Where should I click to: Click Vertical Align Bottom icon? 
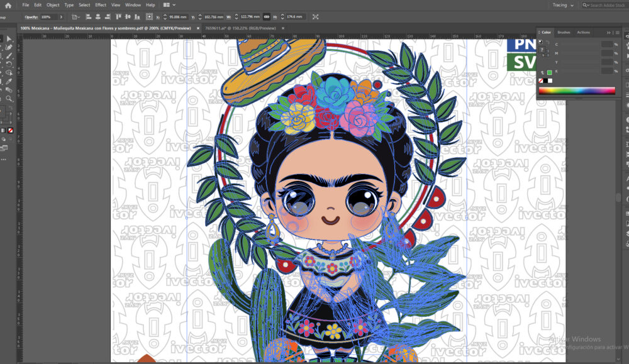pos(137,17)
